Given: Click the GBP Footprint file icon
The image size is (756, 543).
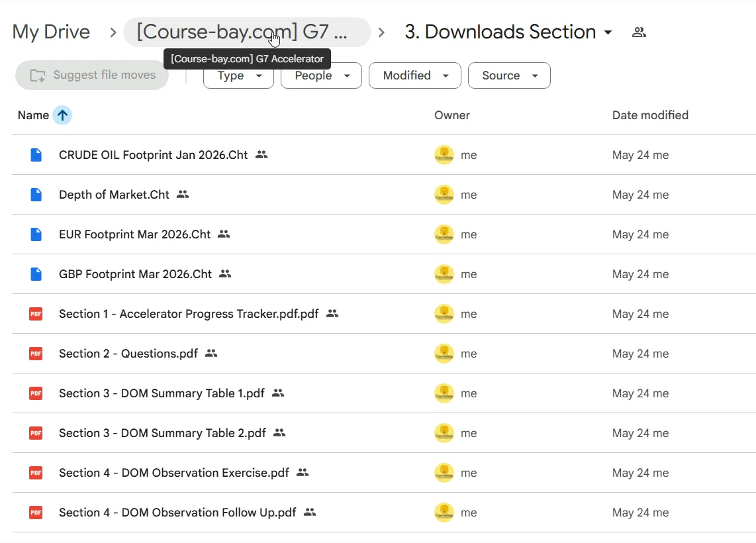Looking at the screenshot, I should [x=36, y=274].
